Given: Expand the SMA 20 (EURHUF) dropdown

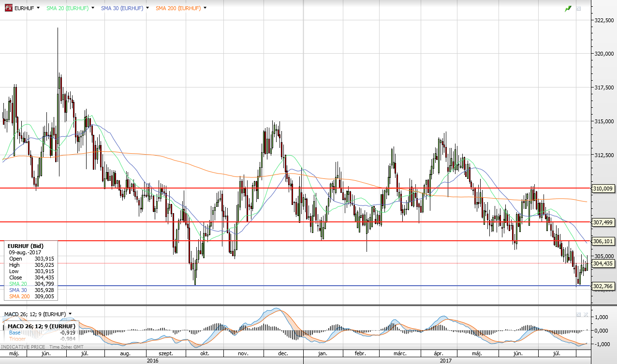Looking at the screenshot, I should [x=92, y=8].
